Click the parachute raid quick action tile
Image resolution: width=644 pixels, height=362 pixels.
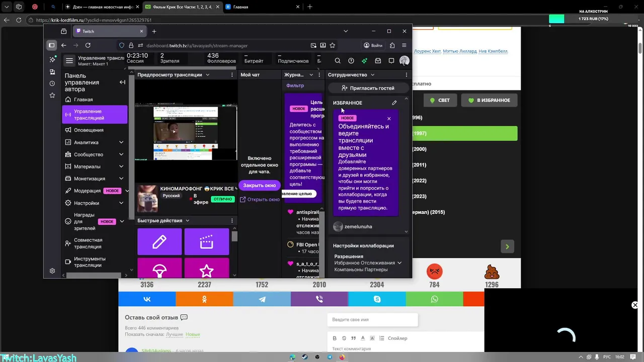click(159, 268)
